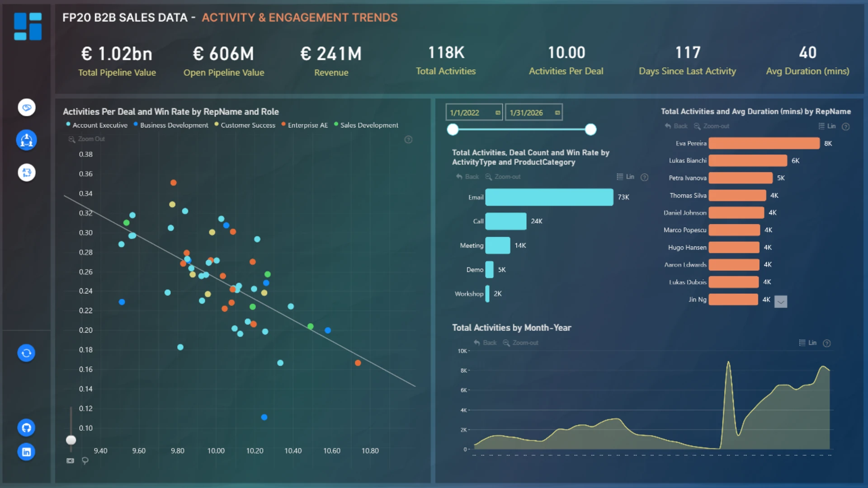Click Back on the RepName chart
The height and width of the screenshot is (488, 868).
676,126
